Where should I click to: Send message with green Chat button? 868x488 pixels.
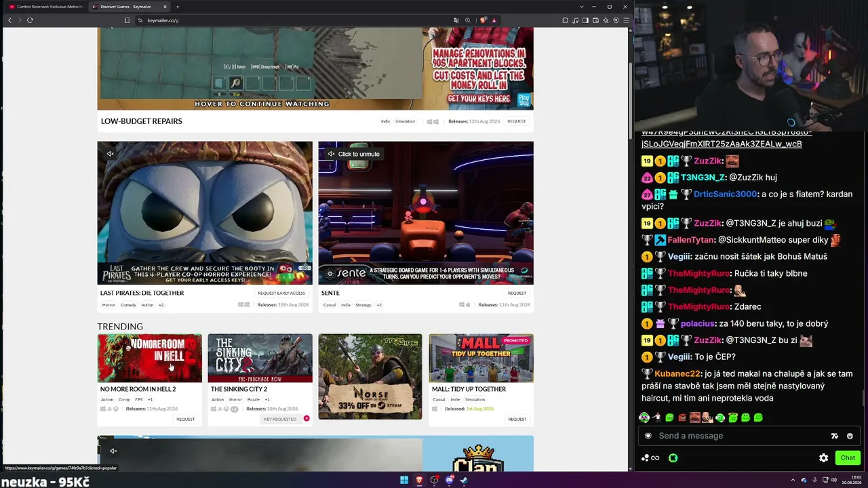click(x=848, y=458)
